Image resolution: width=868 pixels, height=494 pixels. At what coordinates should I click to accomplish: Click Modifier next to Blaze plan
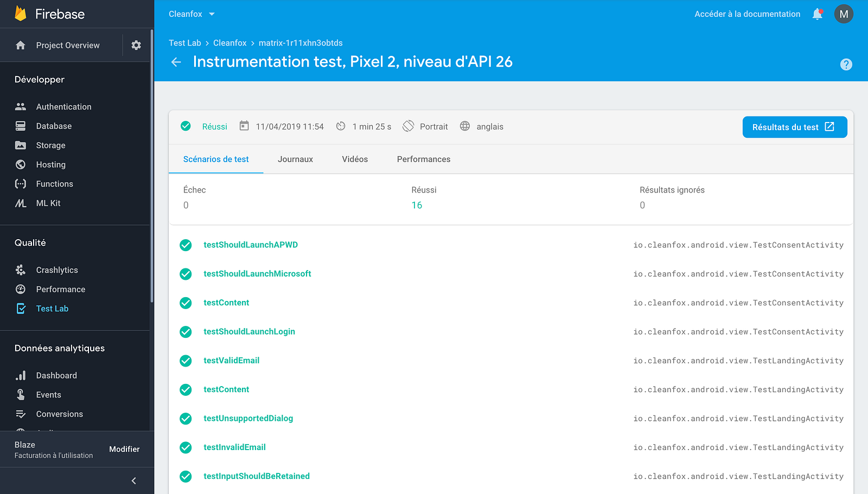124,449
